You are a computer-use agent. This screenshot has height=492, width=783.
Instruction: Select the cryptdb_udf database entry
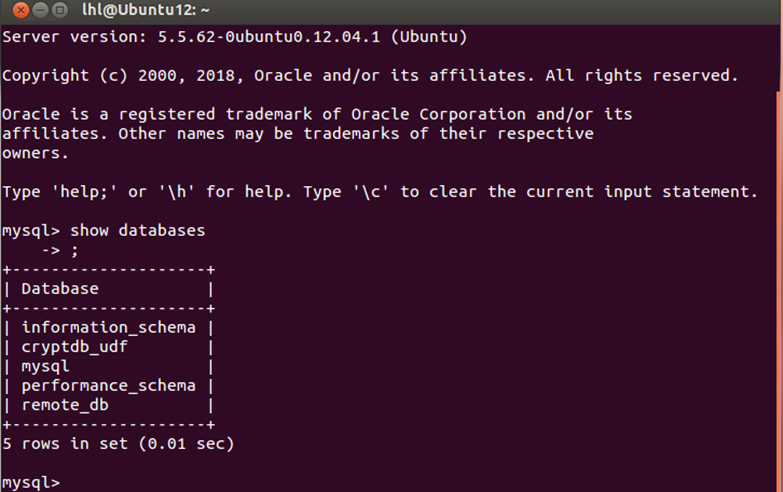(x=74, y=347)
